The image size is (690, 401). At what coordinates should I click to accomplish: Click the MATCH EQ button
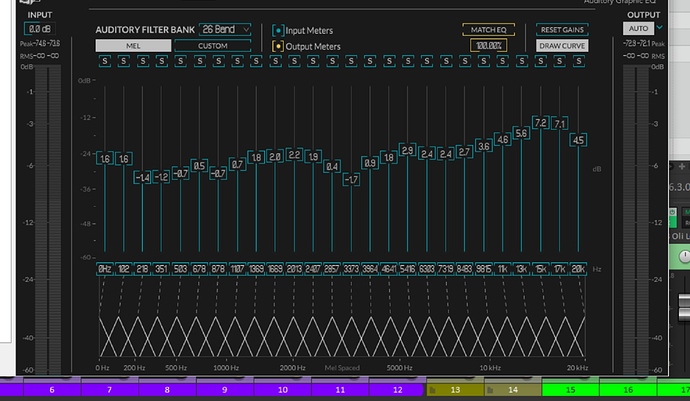click(x=488, y=29)
